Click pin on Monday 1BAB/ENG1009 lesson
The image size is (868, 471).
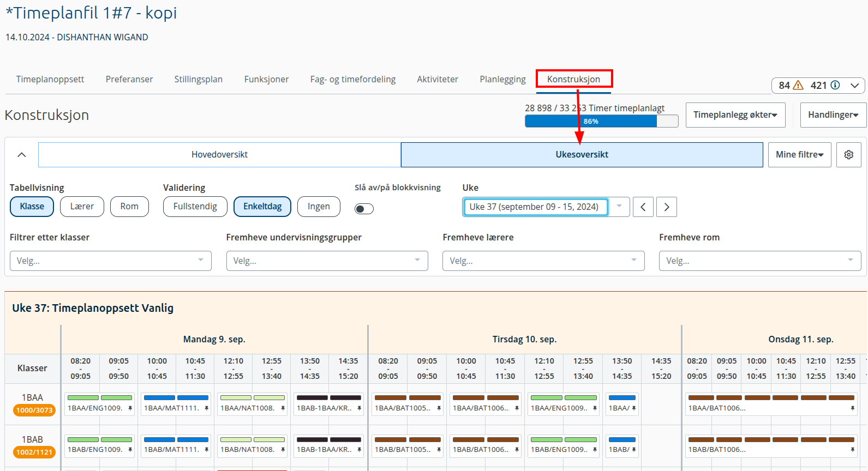(130, 450)
